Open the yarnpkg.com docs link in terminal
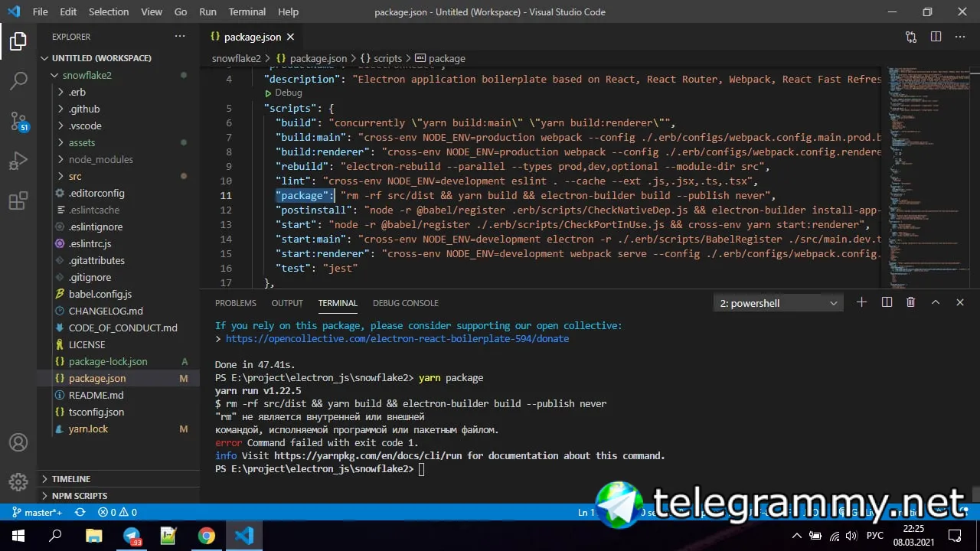 pos(367,455)
